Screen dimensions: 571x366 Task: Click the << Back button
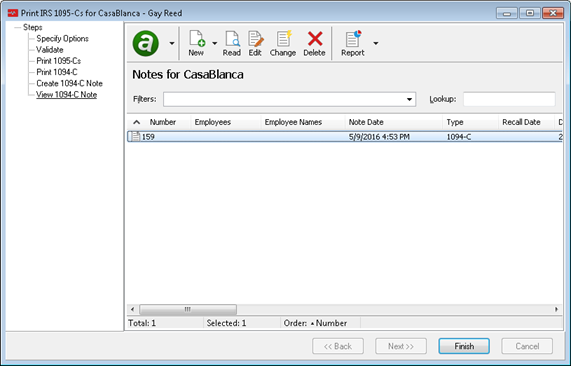pyautogui.click(x=338, y=346)
